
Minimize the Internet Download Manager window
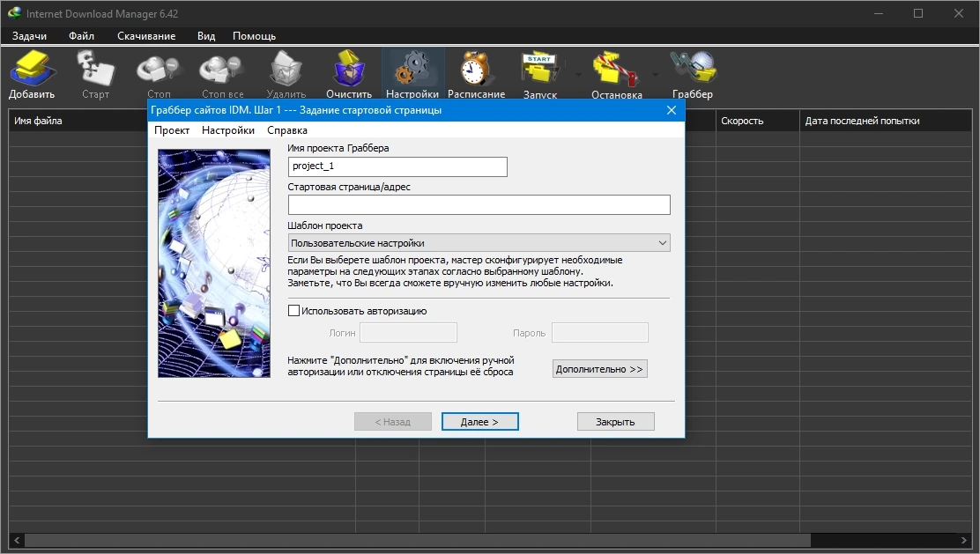pos(878,13)
